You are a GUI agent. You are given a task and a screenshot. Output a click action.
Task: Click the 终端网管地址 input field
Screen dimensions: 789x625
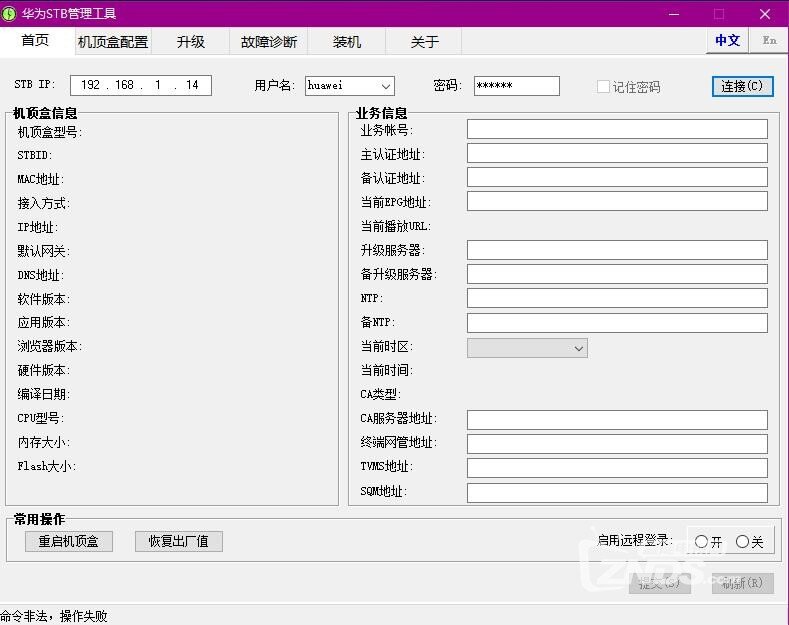[617, 444]
